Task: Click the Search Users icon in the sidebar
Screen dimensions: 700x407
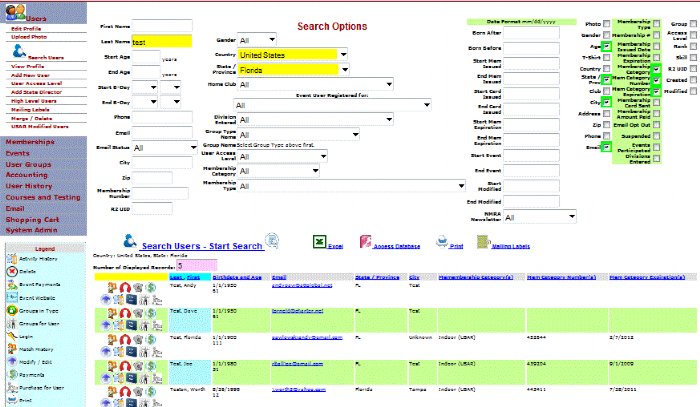Action: (x=19, y=51)
